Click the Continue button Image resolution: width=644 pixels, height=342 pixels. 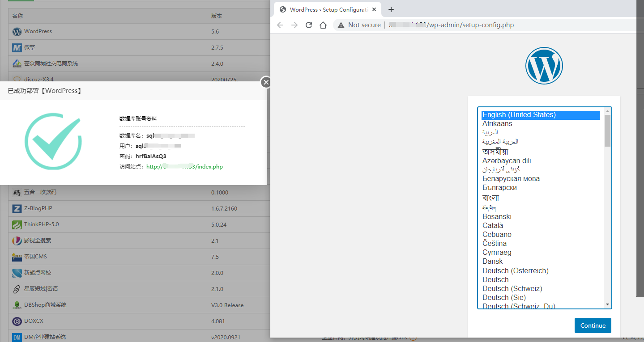593,325
